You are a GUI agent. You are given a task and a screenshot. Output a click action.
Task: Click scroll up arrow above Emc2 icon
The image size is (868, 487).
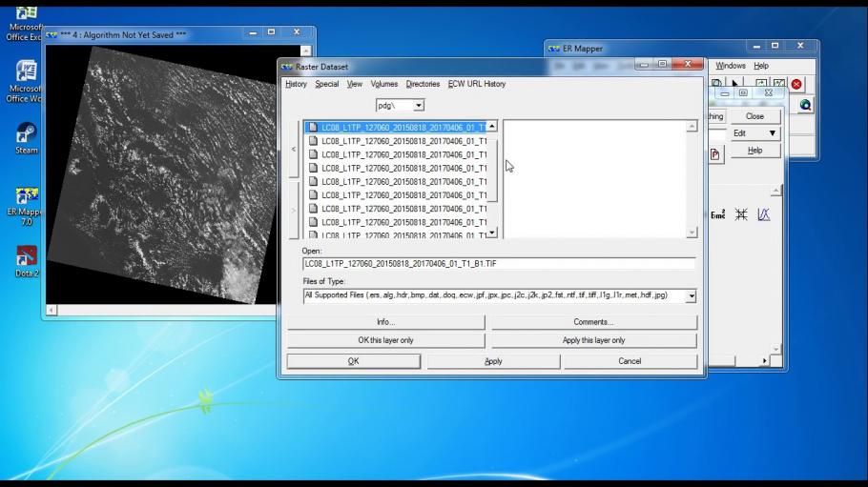[x=775, y=191]
